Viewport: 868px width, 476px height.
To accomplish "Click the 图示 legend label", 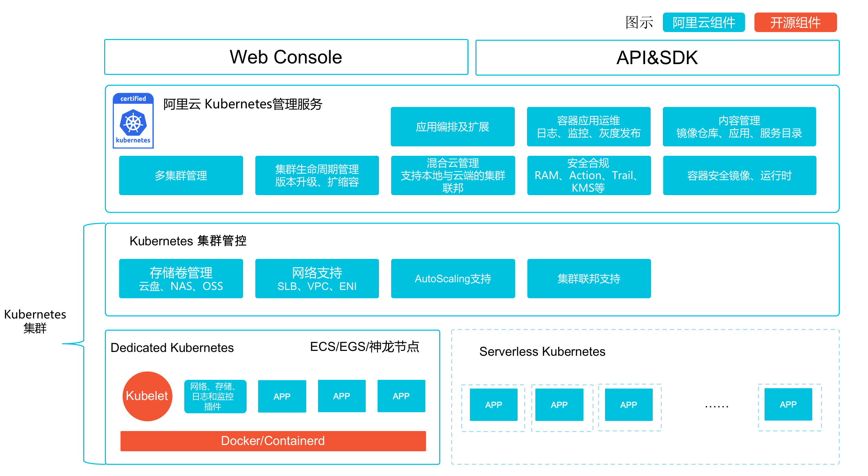I will pyautogui.click(x=639, y=23).
